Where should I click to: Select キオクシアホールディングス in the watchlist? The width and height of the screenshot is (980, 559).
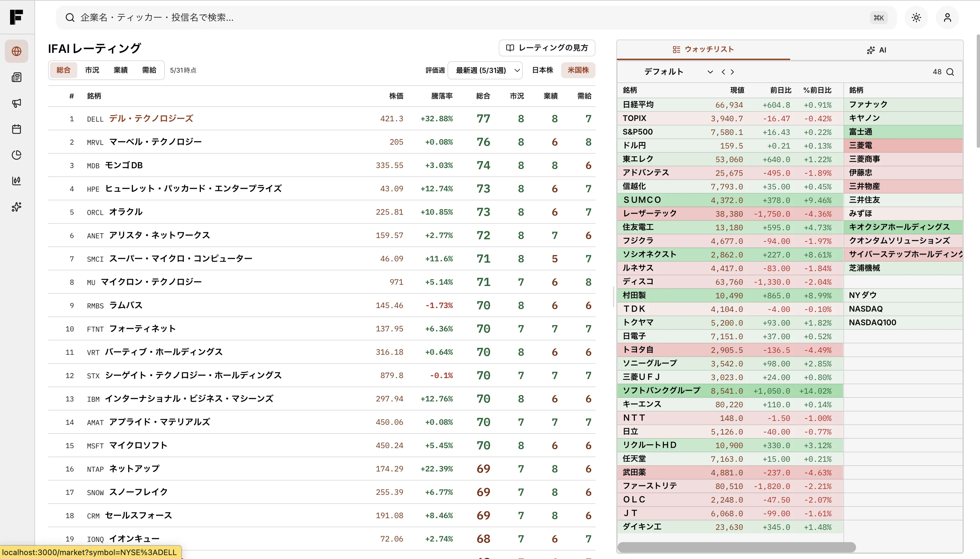[903, 227]
